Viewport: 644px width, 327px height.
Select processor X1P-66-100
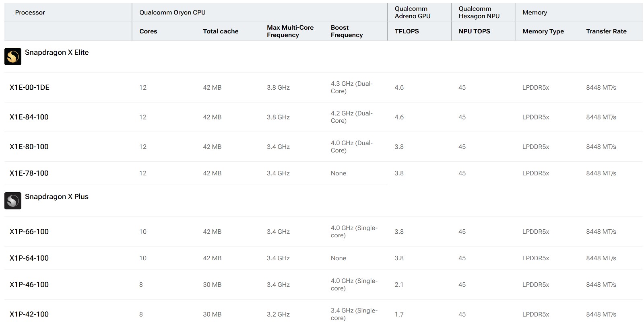[29, 232]
